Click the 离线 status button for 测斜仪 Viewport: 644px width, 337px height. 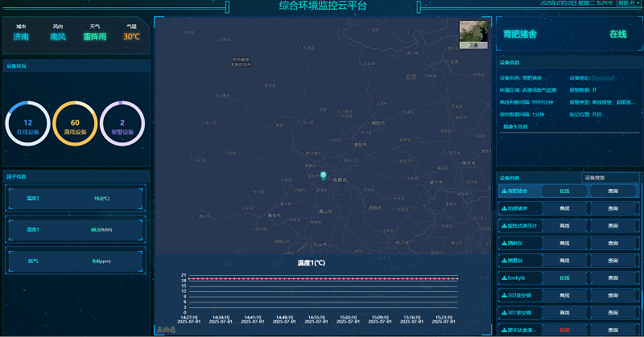click(564, 243)
